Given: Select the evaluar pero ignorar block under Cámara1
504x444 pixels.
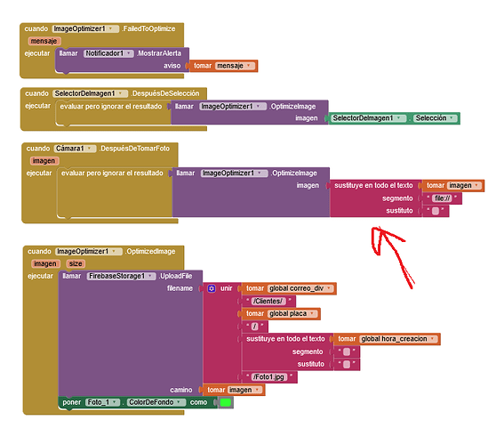Looking at the screenshot, I should 112,174.
